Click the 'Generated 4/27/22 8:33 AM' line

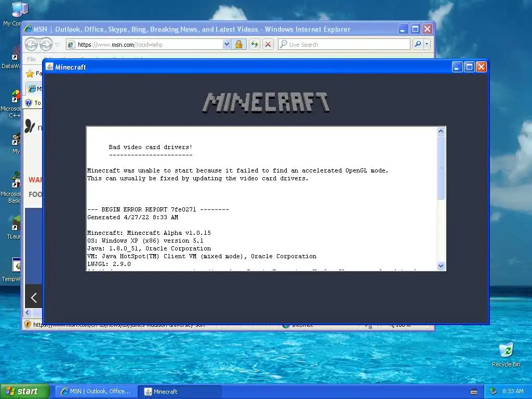[x=132, y=217]
